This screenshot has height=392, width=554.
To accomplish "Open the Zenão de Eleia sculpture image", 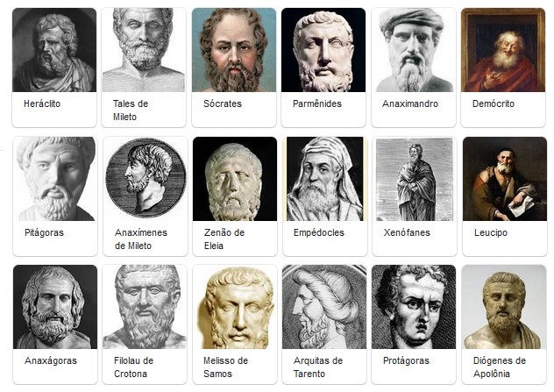I will (x=235, y=179).
